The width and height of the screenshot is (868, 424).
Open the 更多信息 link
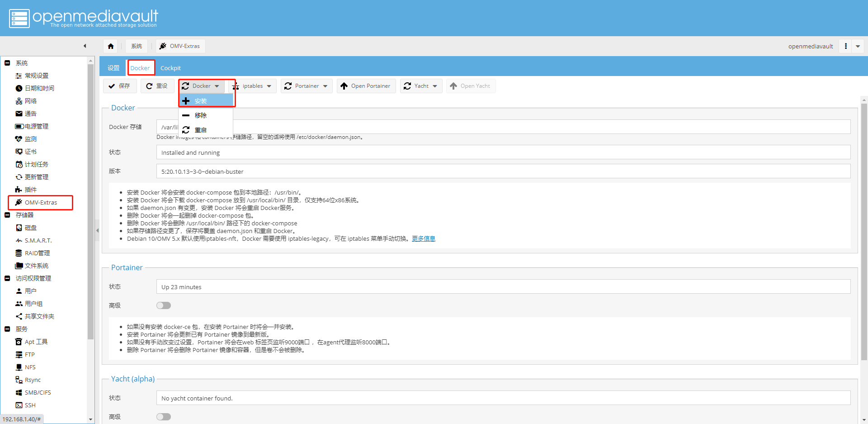click(424, 238)
